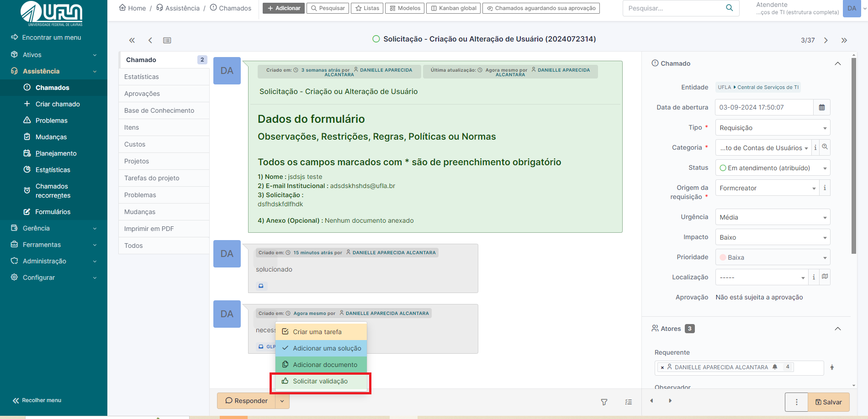Go to previous ticket arrow
This screenshot has width=868, height=419.
click(x=150, y=40)
